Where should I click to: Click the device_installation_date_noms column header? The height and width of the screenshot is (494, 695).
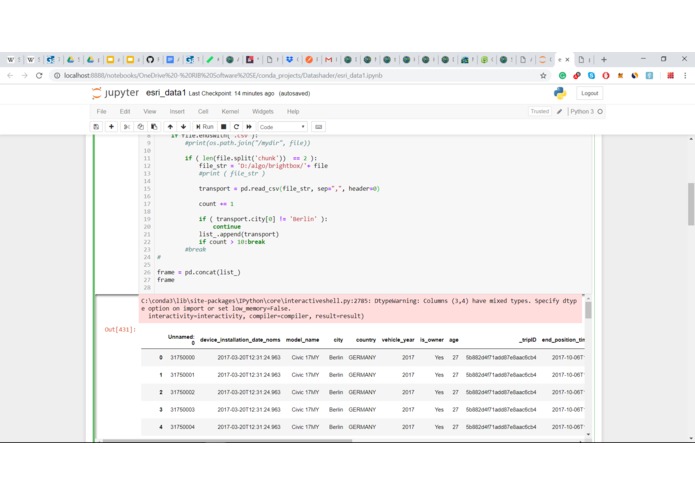240,340
